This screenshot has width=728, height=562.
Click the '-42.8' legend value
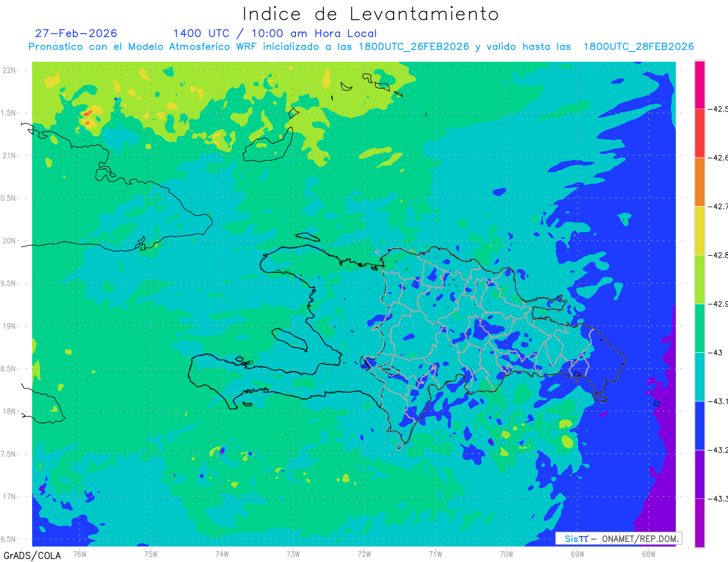click(x=718, y=255)
